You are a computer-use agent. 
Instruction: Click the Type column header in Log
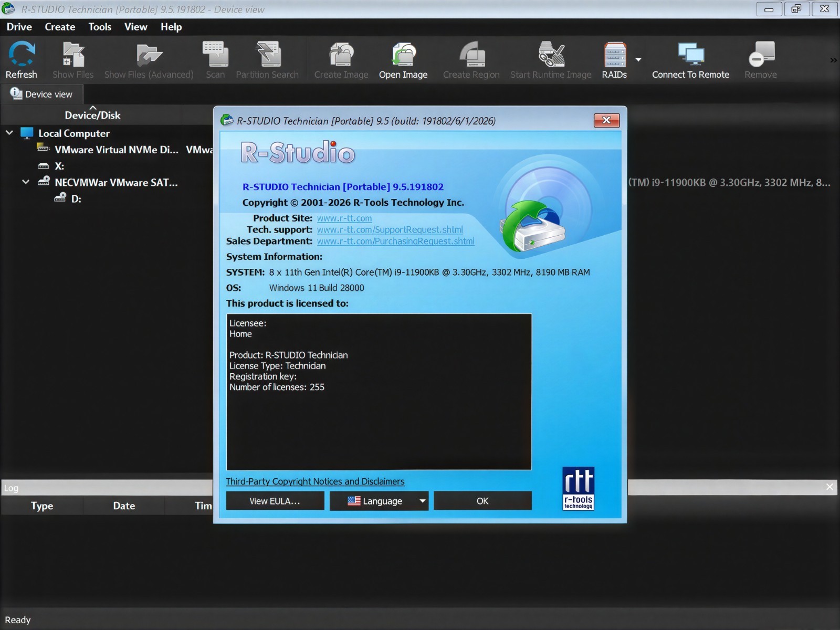42,506
